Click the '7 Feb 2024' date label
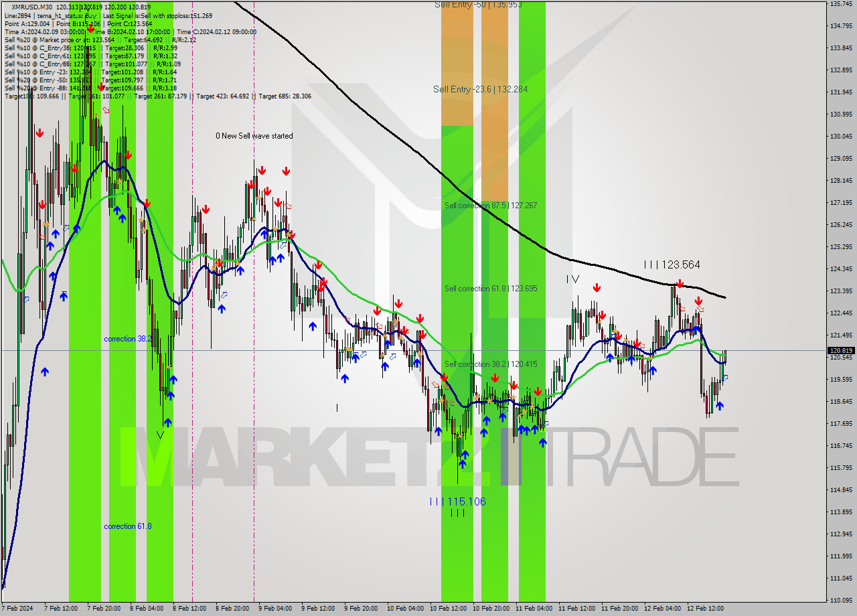 point(18,609)
